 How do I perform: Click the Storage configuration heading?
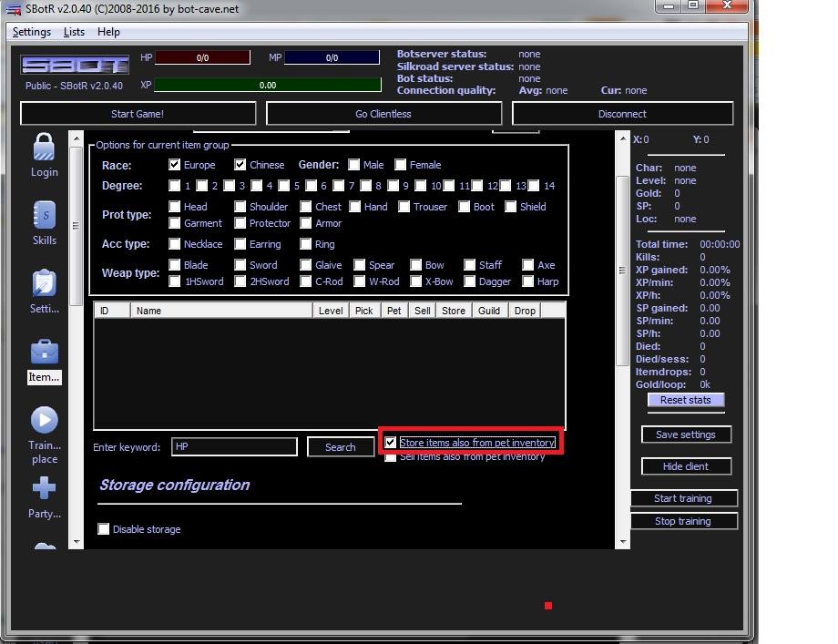click(174, 485)
